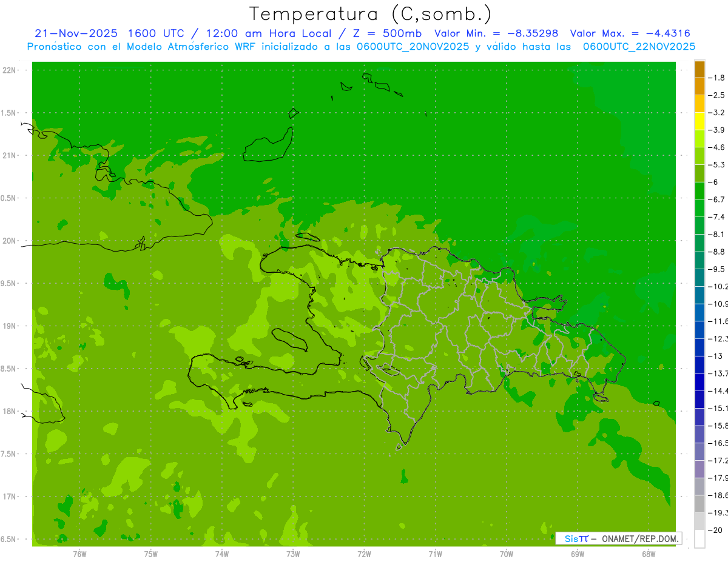Click the '-2.5' legend value
The width and height of the screenshot is (728, 562).
(716, 95)
